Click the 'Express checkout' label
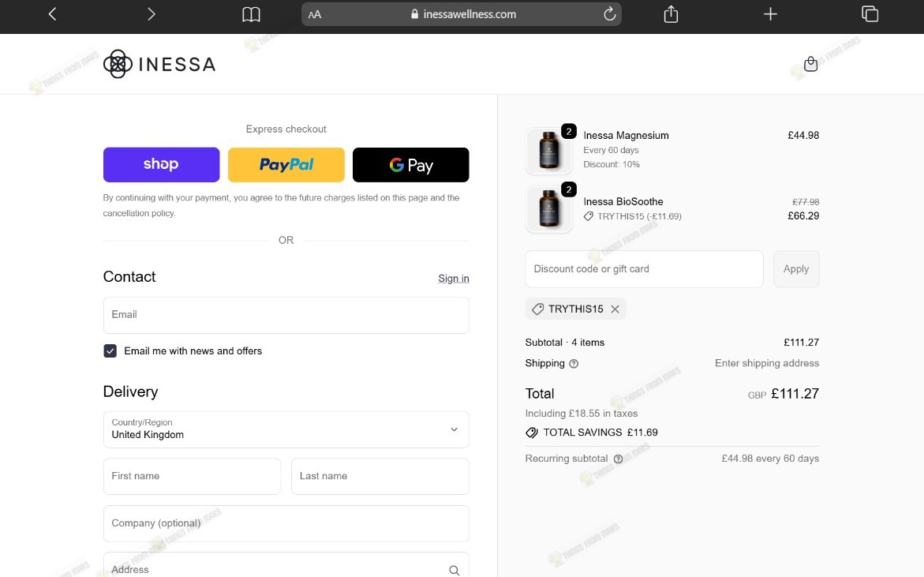The height and width of the screenshot is (577, 924). pos(286,129)
